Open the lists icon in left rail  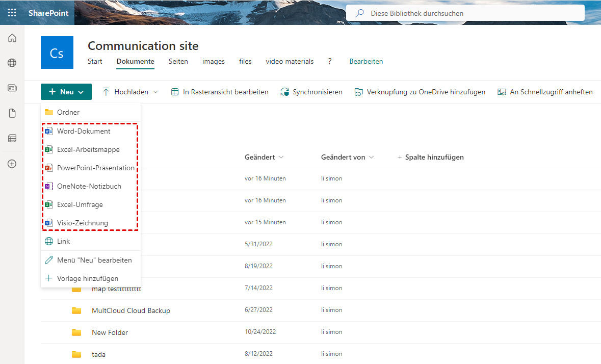[12, 138]
